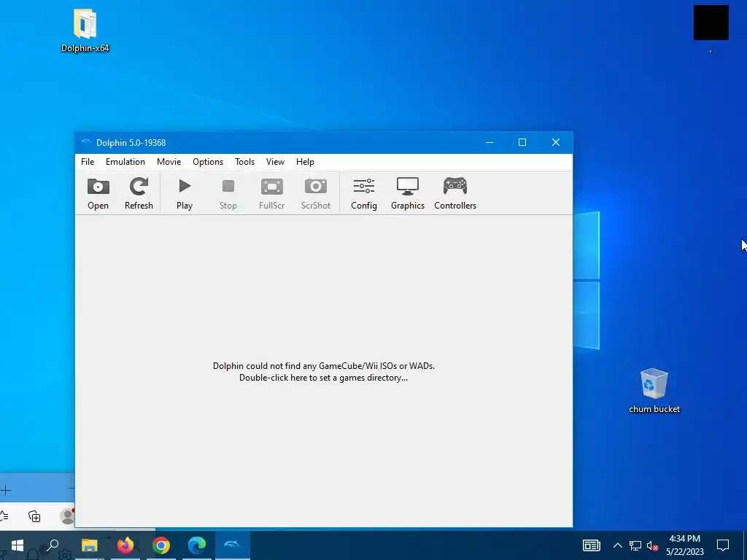Open the File menu
The image size is (747, 560).
click(88, 162)
